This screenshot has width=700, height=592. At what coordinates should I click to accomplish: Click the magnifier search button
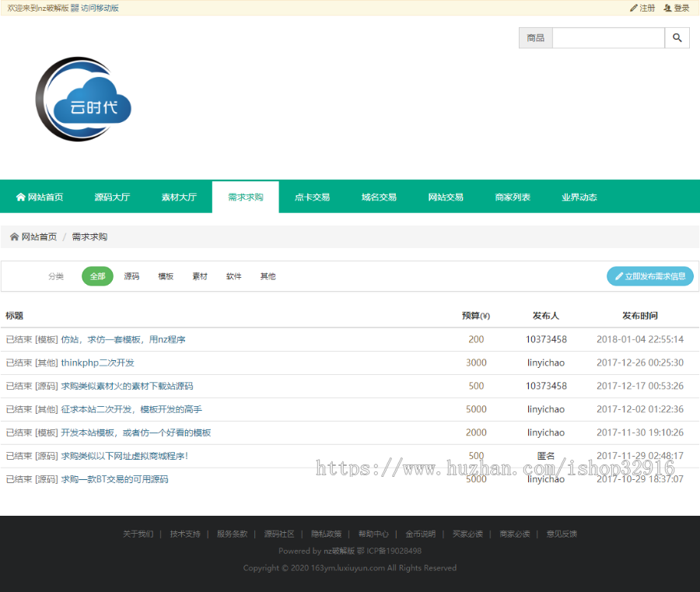pyautogui.click(x=677, y=38)
